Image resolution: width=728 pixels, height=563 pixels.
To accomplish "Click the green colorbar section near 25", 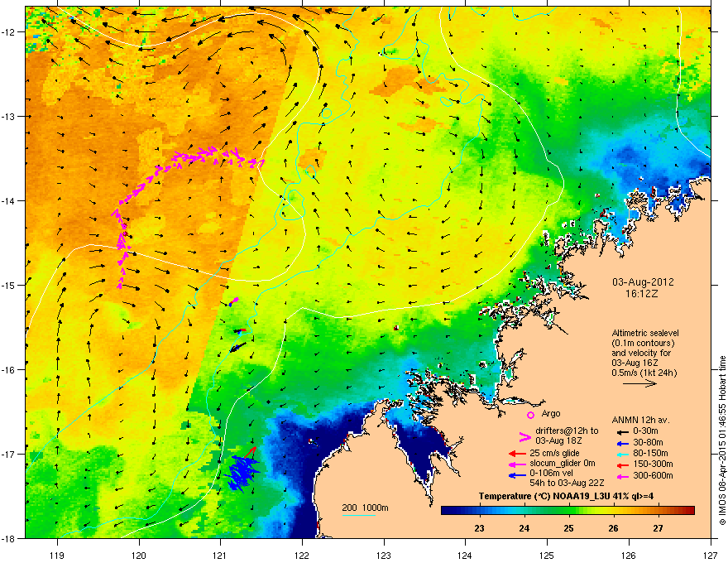I will click(x=569, y=510).
